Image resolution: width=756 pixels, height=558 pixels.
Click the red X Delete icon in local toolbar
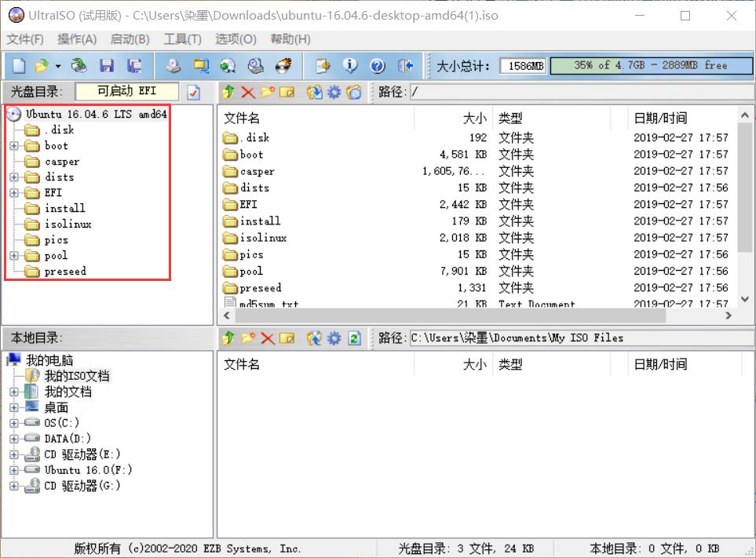pyautogui.click(x=268, y=338)
